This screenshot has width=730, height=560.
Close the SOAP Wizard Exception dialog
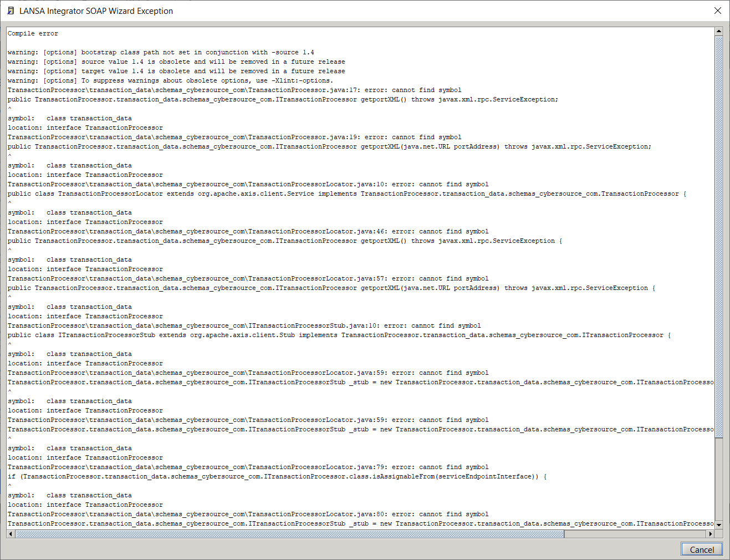(x=718, y=11)
